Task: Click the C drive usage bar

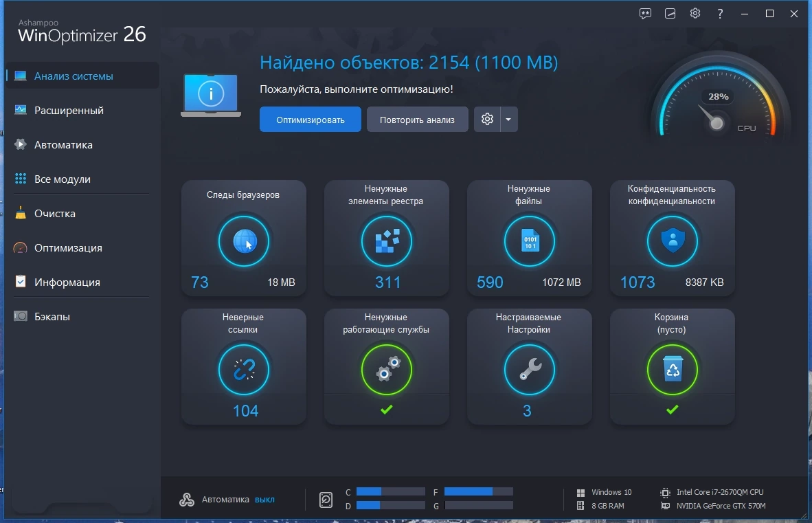Action: click(390, 492)
